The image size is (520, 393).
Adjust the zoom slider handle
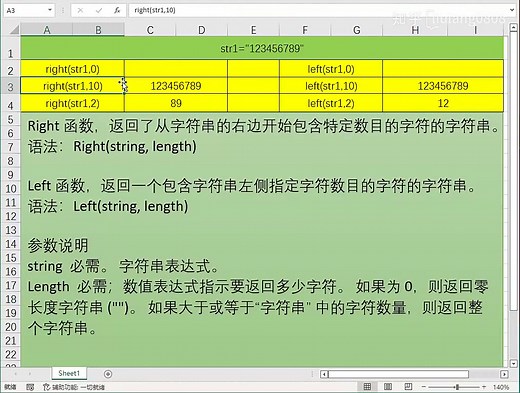pyautogui.click(x=457, y=387)
